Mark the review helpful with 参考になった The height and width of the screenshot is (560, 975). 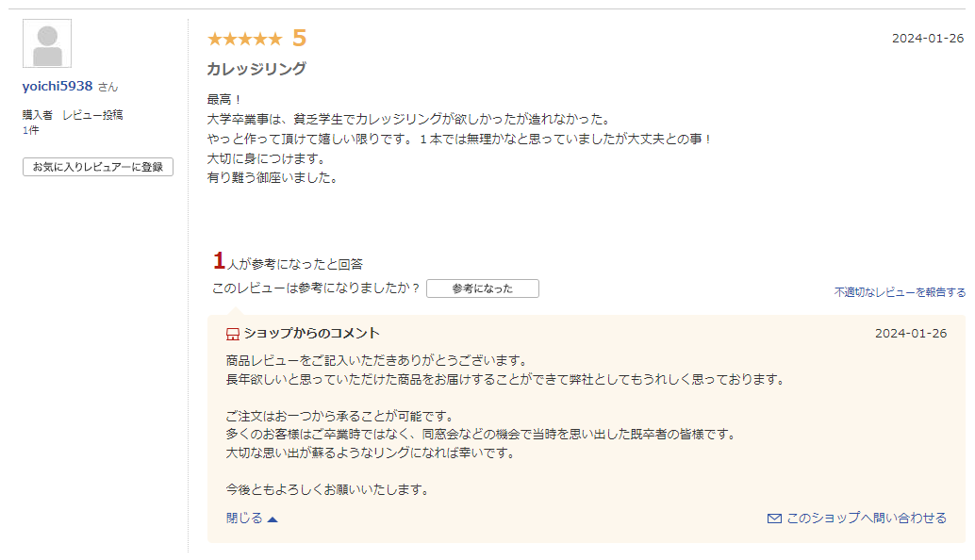click(482, 288)
